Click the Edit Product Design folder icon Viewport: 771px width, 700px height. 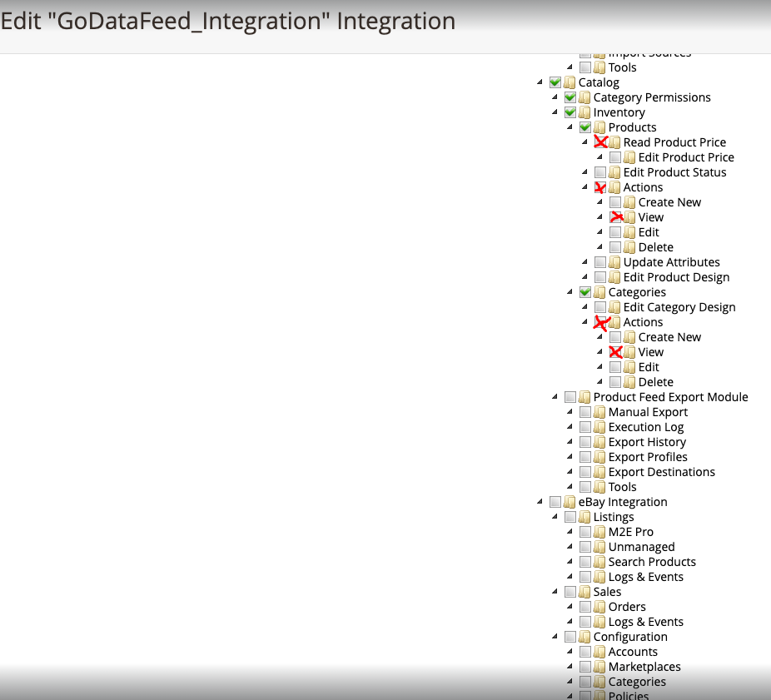(x=614, y=277)
